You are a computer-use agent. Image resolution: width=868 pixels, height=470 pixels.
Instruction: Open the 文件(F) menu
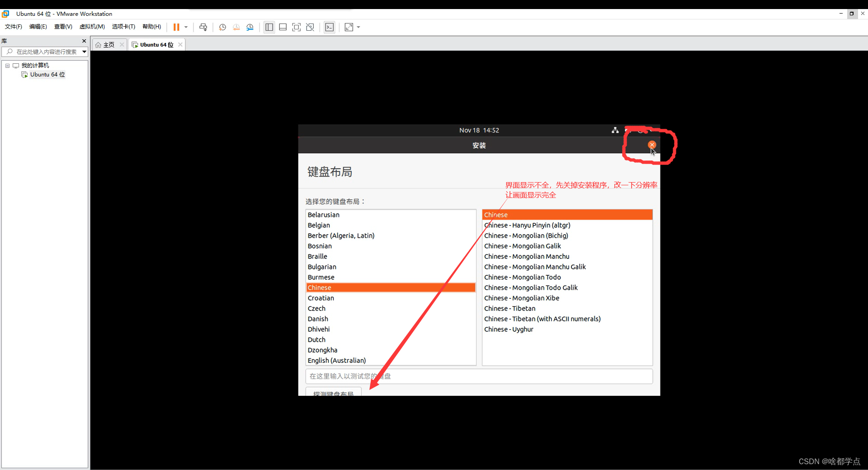pos(14,27)
